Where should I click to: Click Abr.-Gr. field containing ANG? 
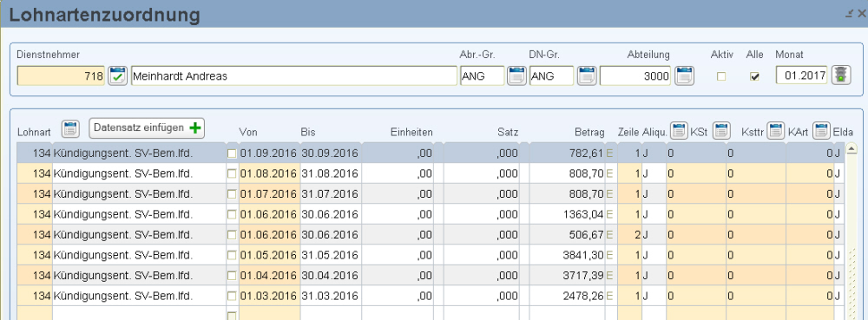click(x=482, y=76)
